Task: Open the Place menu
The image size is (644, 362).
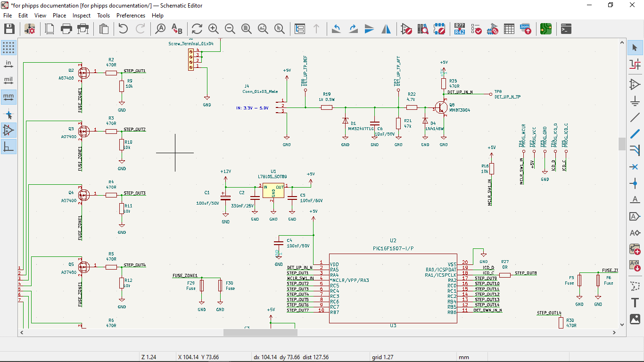Action: tap(59, 16)
